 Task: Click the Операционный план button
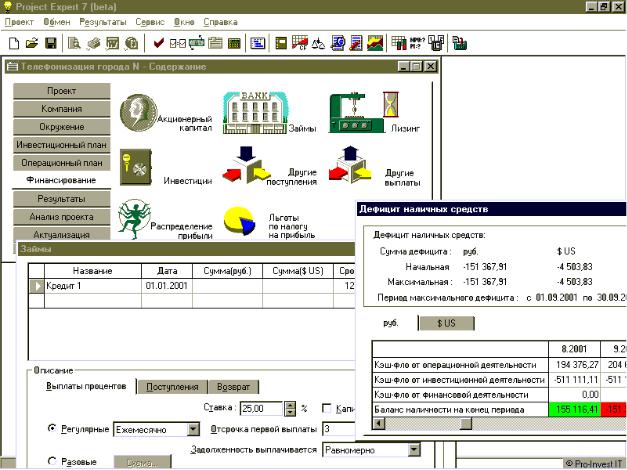click(62, 163)
